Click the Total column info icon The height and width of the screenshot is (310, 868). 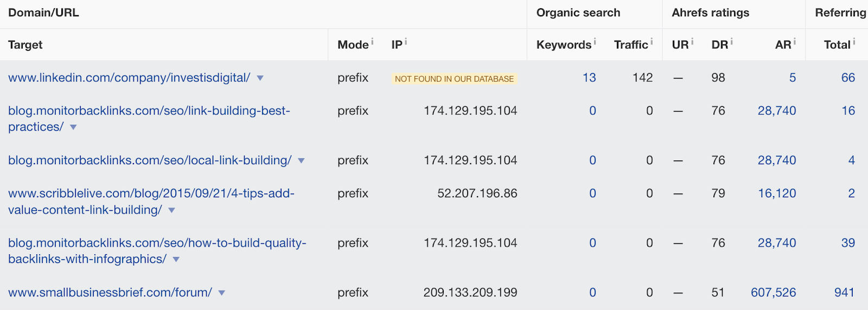[854, 41]
